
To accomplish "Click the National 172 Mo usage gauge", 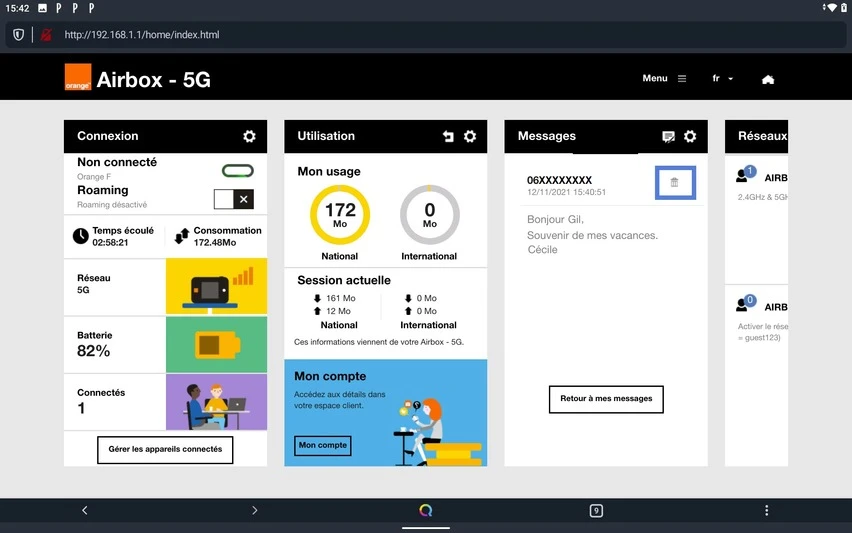I will pyautogui.click(x=340, y=215).
